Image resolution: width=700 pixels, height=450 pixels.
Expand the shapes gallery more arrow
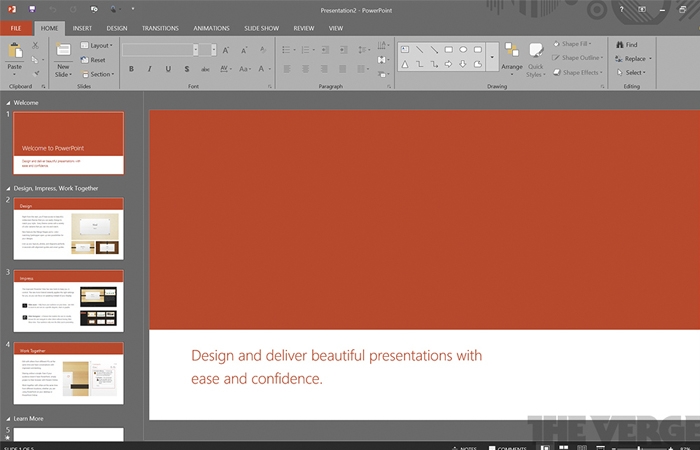tap(492, 57)
